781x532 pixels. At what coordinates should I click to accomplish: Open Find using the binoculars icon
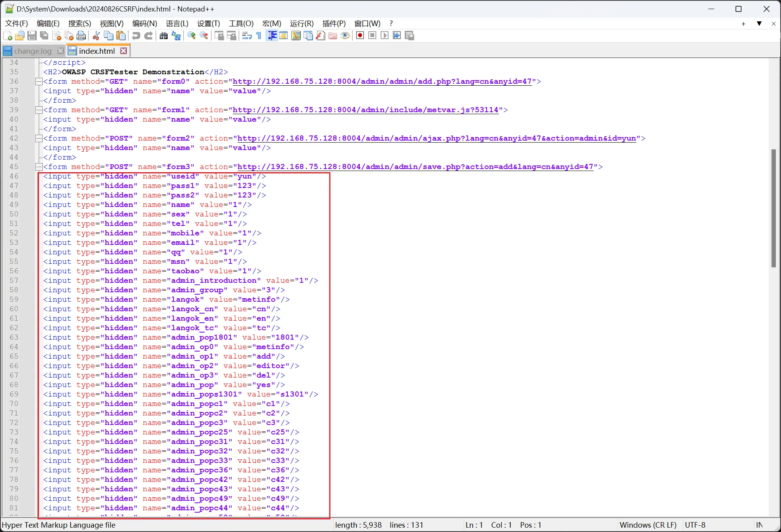(x=164, y=36)
